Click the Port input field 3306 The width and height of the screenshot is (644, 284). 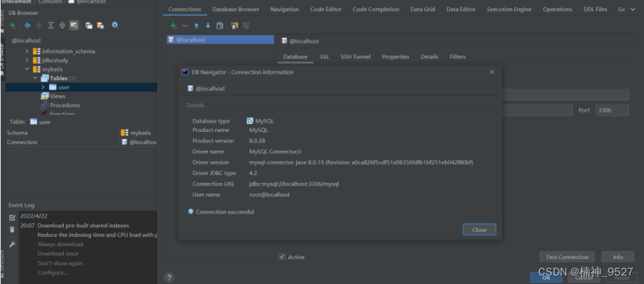[x=612, y=110]
